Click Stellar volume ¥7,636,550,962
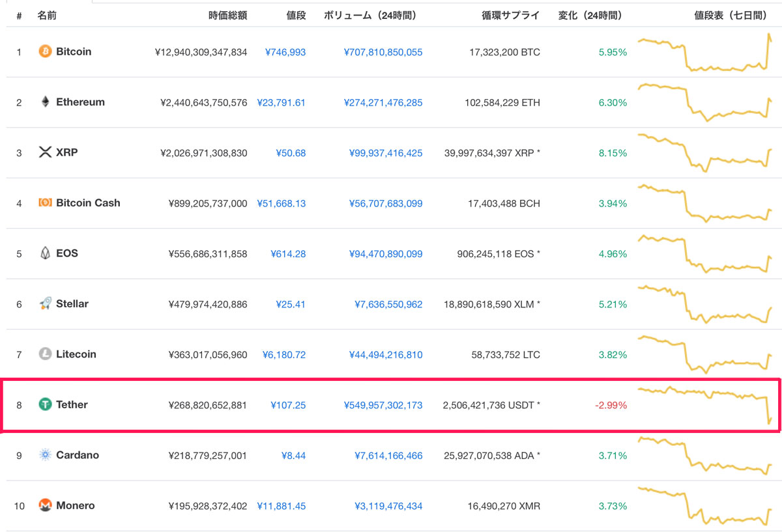The width and height of the screenshot is (782, 532). (x=388, y=304)
